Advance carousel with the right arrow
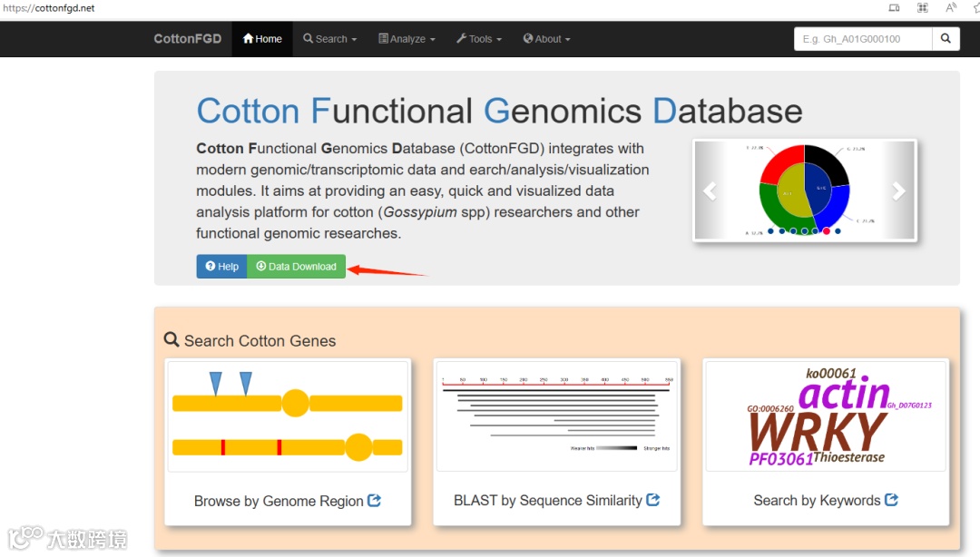980x557 pixels. [x=898, y=191]
